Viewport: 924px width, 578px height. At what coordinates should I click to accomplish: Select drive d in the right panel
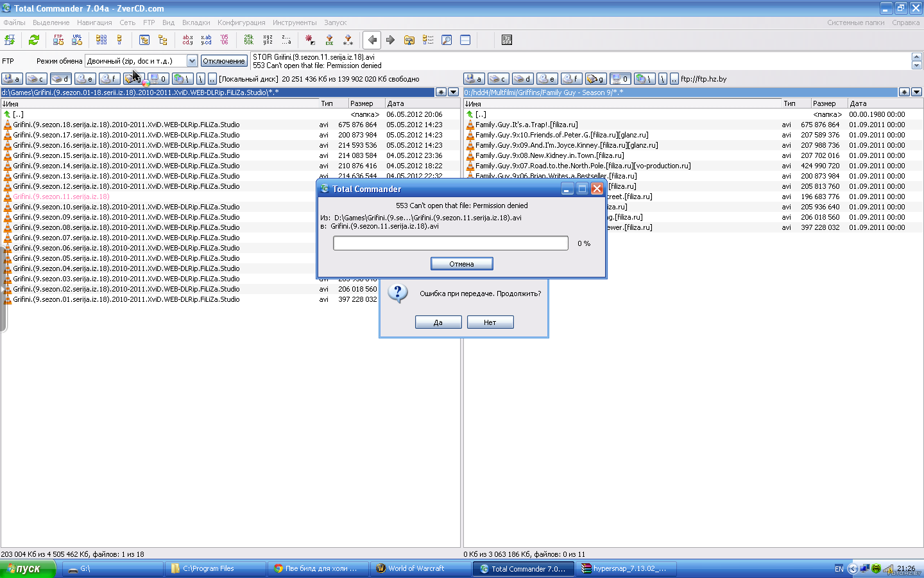pos(522,79)
